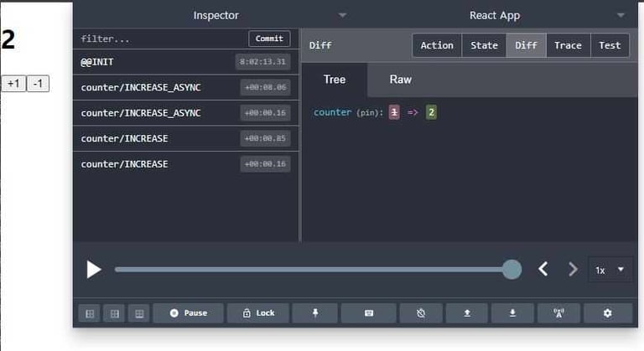Click the timeline slider handle
Screen dimensions: 644x351
coord(512,269)
